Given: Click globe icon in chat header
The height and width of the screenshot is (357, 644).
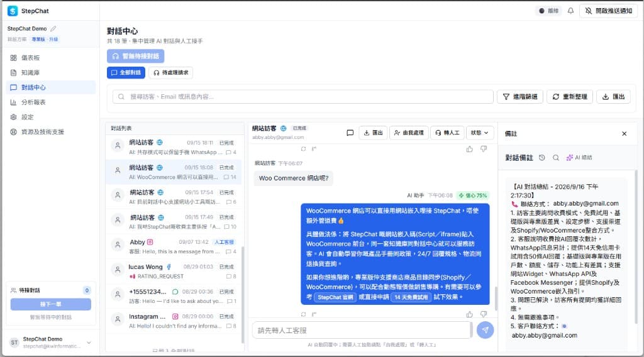Looking at the screenshot, I should click(284, 128).
